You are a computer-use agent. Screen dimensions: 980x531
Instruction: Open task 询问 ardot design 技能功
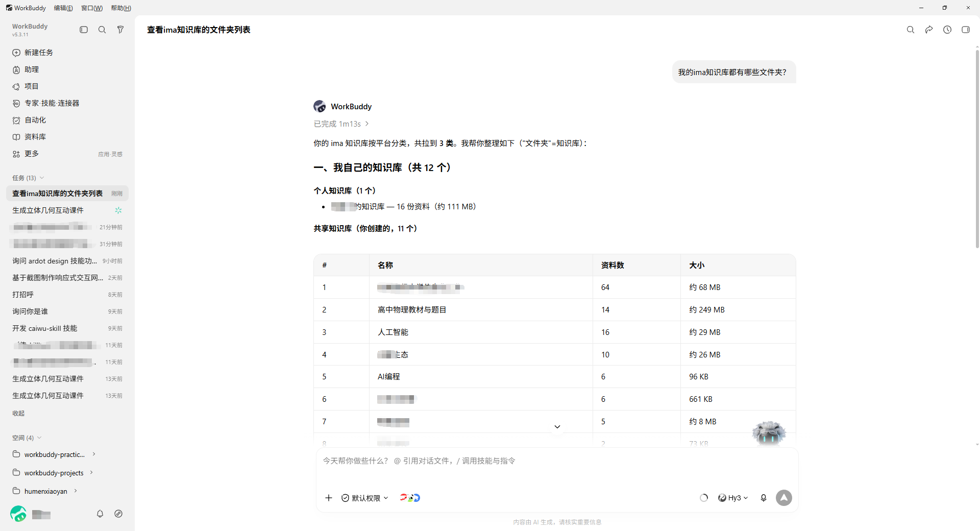[67, 261]
